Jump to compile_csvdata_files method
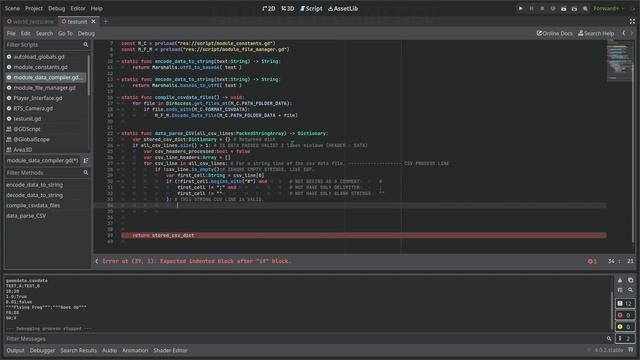 coord(33,205)
